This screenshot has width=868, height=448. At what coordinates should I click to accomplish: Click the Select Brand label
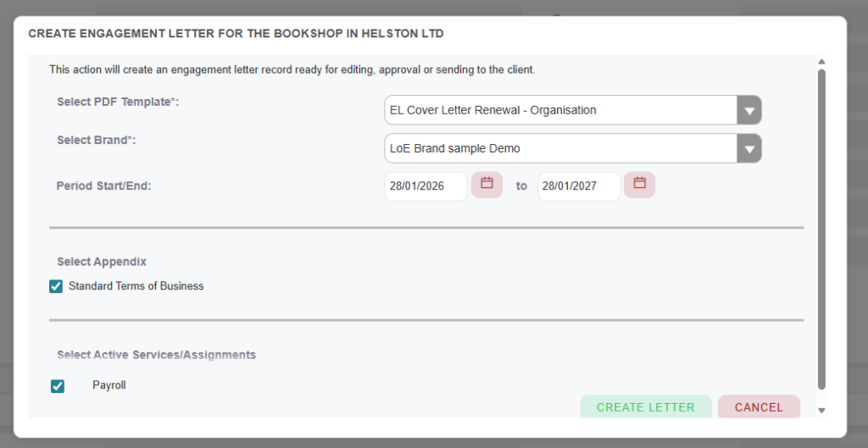click(x=96, y=140)
